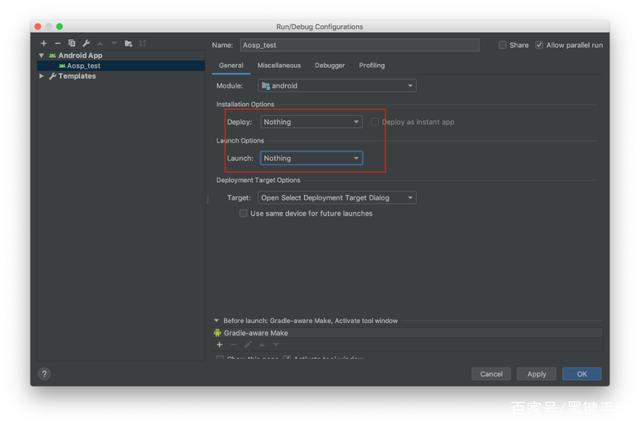Click the OK button
The height and width of the screenshot is (426, 640).
582,374
